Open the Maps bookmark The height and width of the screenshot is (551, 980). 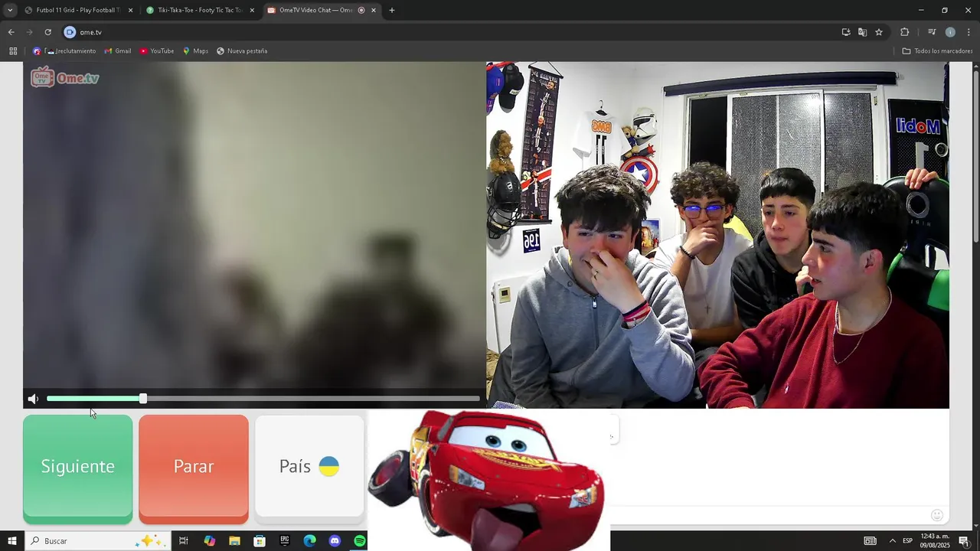[195, 51]
